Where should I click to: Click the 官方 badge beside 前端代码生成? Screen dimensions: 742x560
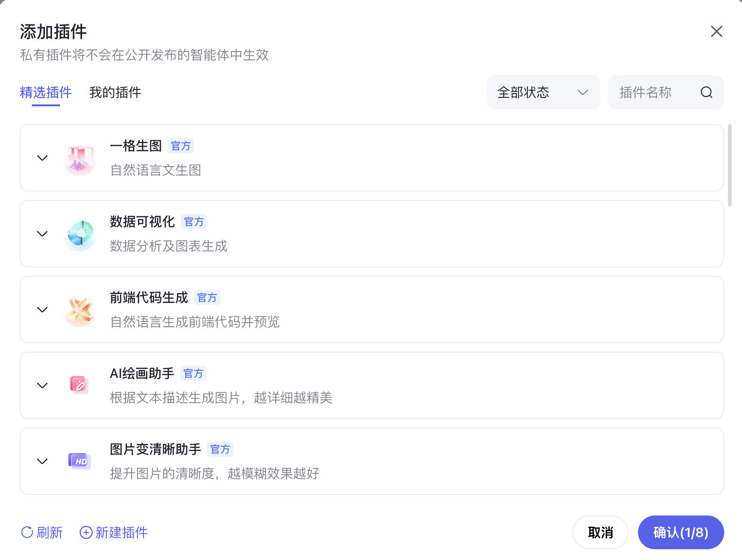coord(207,298)
